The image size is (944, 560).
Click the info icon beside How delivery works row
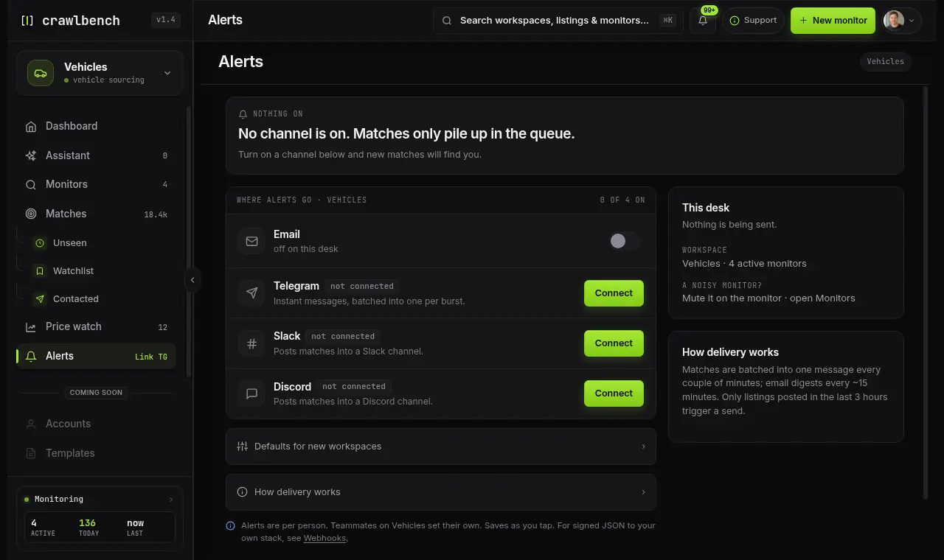(242, 492)
